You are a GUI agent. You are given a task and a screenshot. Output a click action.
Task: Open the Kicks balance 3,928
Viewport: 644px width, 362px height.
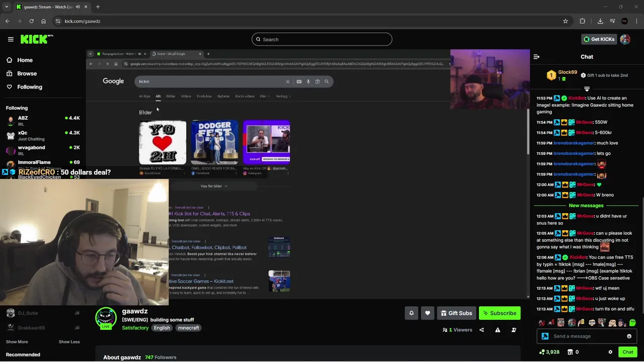click(549, 352)
